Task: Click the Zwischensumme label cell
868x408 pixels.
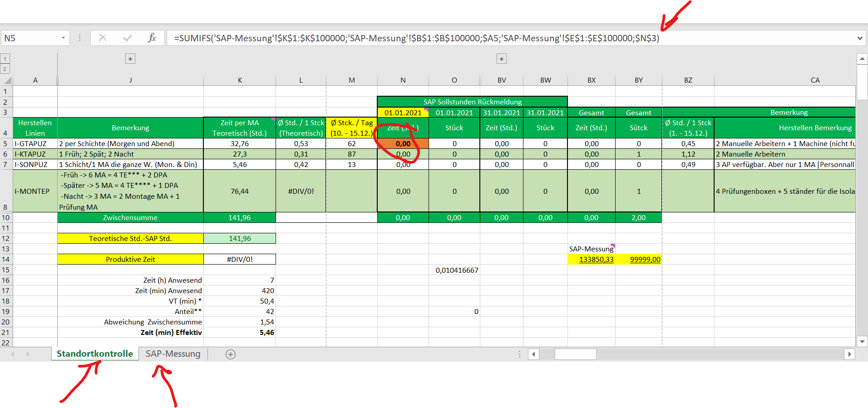Action: [x=130, y=217]
